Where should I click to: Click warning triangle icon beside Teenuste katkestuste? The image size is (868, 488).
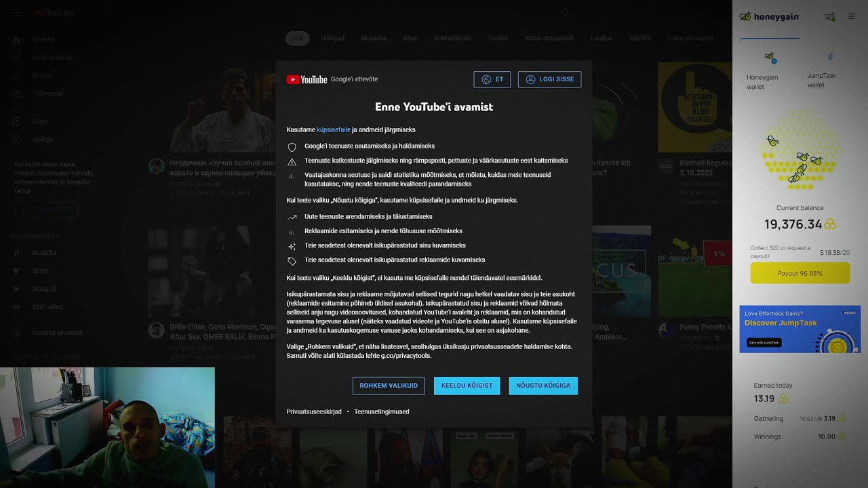click(292, 161)
